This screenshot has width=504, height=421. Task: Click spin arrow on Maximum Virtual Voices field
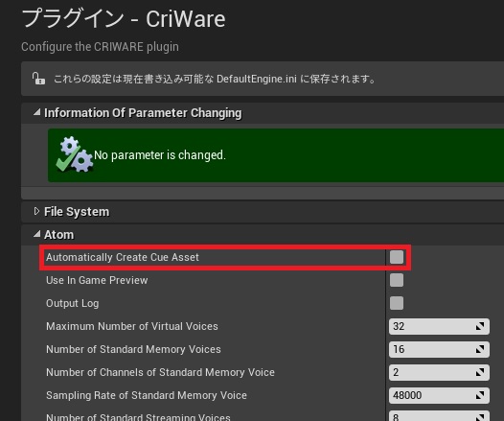[480, 326]
